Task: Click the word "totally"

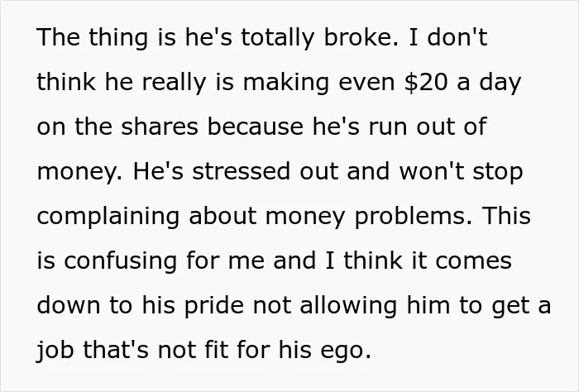Action: coord(277,37)
